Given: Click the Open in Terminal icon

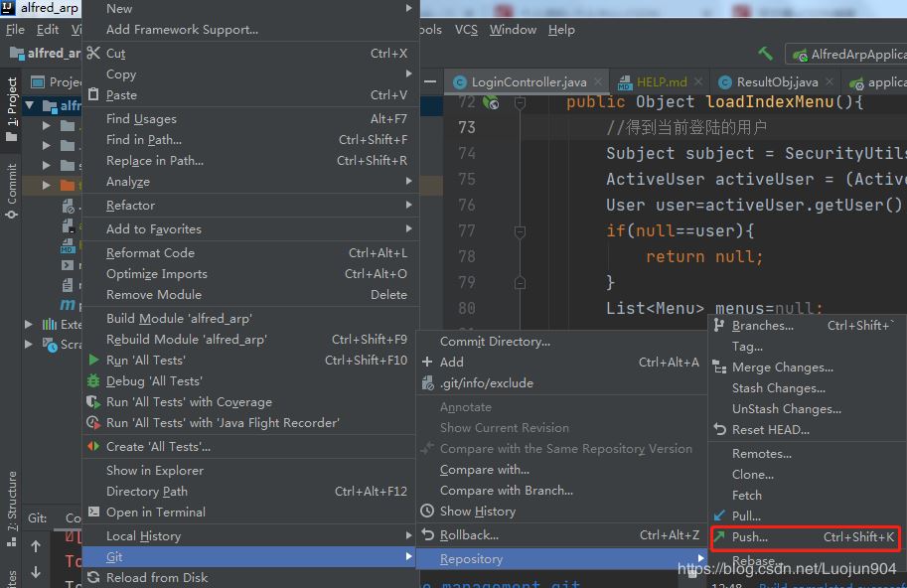Looking at the screenshot, I should [93, 513].
